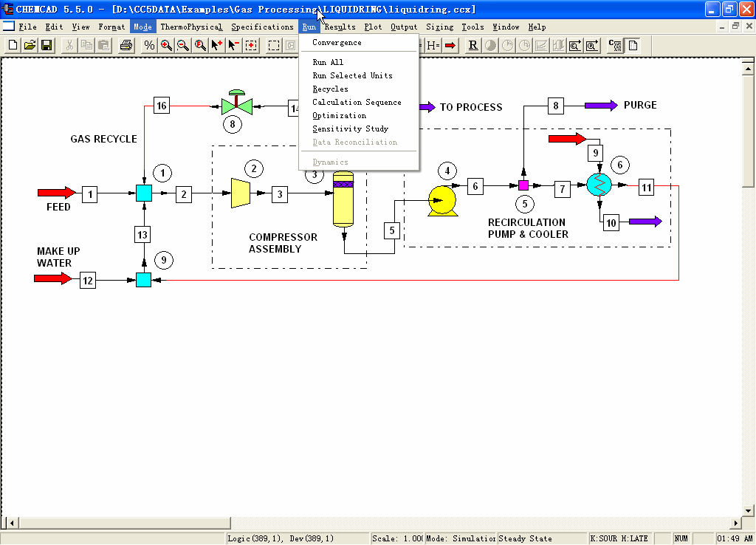Image resolution: width=756 pixels, height=545 pixels.
Task: Click the Zoom In magnifier icon
Action: pyautogui.click(x=166, y=45)
